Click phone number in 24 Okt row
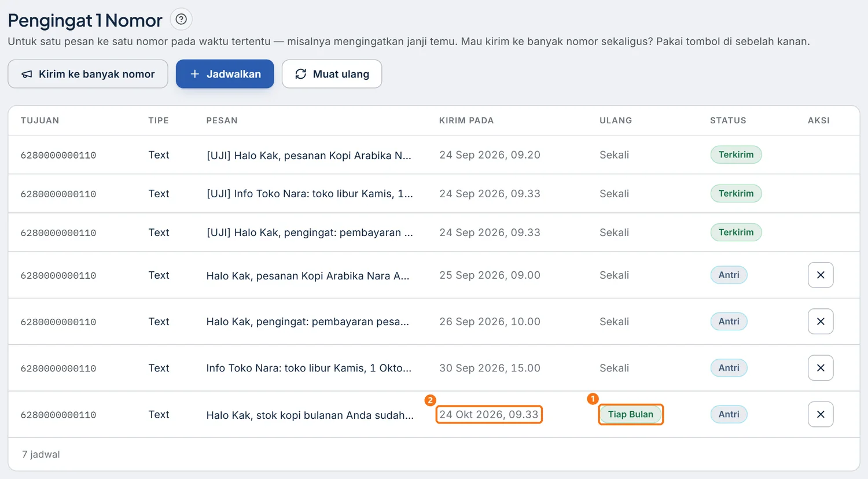Image resolution: width=868 pixels, height=479 pixels. coord(58,415)
